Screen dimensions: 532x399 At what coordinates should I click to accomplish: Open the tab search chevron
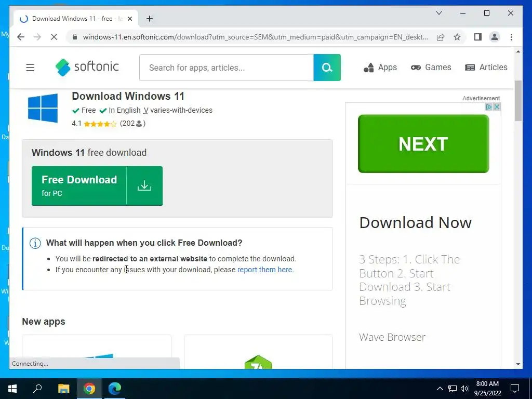(438, 13)
